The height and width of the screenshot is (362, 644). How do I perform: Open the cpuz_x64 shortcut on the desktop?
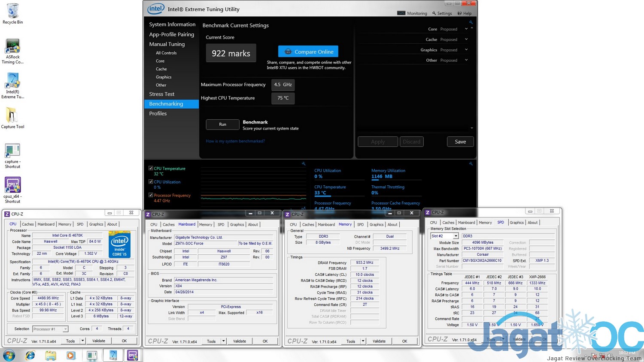point(12,190)
